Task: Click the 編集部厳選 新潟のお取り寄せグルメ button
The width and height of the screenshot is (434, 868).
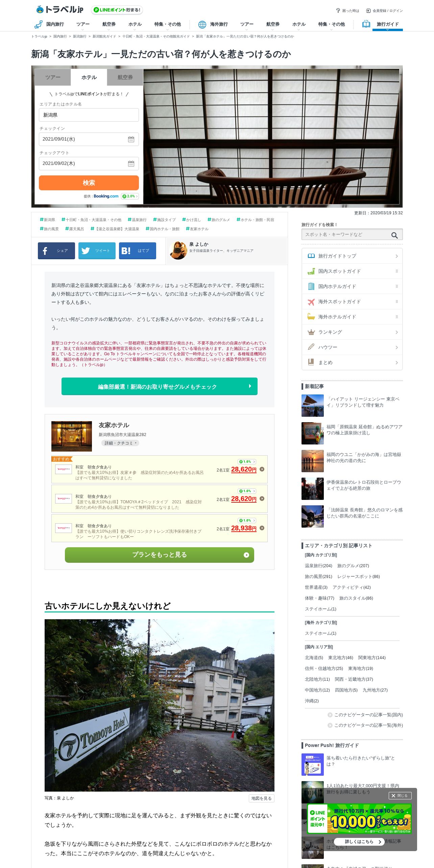Action: tap(160, 386)
